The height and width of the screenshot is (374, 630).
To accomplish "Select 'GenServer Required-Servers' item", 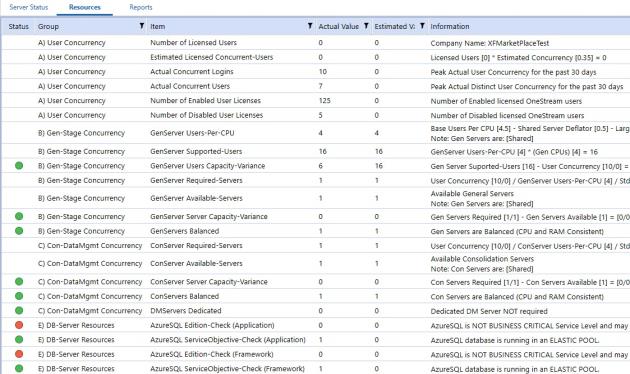I will 196,180.
